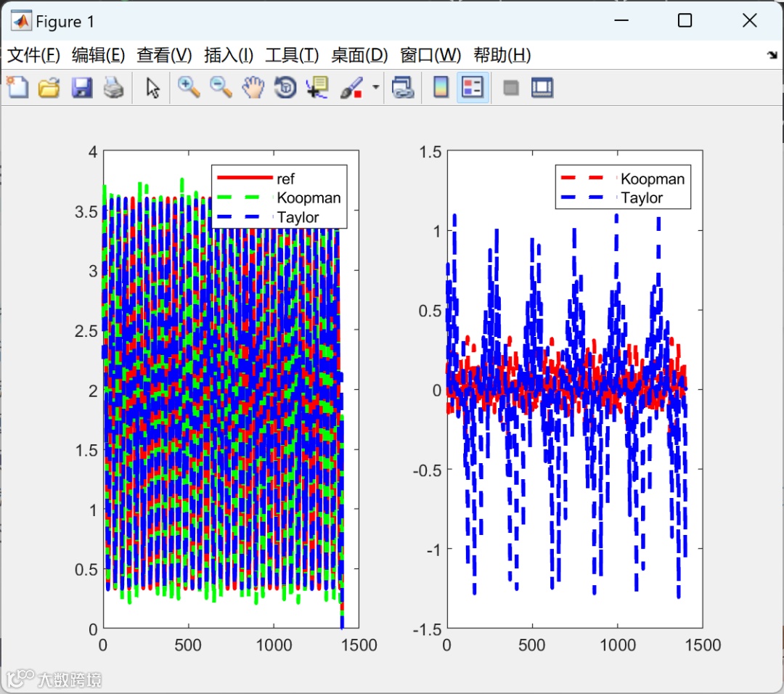The width and height of the screenshot is (784, 694).
Task: Insert a colorbar via toolbar icon
Action: 441,88
